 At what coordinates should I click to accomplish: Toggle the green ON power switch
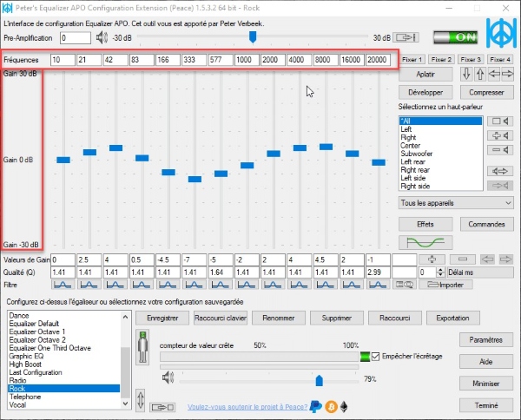pyautogui.click(x=456, y=37)
